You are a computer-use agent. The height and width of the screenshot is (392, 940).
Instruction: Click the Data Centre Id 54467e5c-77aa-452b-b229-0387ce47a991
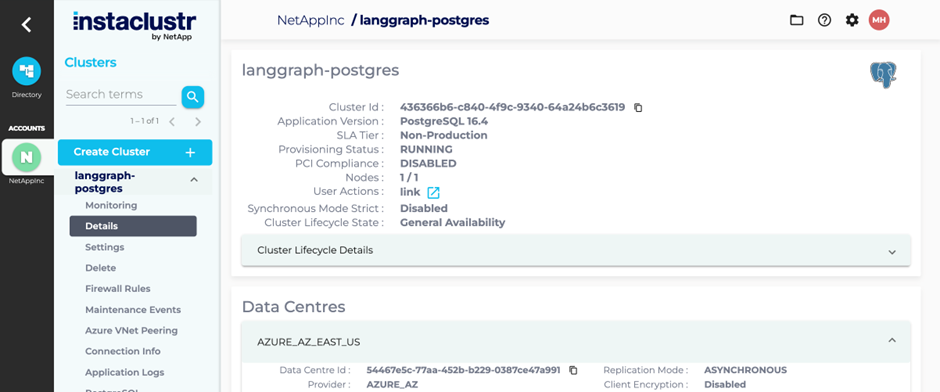463,370
